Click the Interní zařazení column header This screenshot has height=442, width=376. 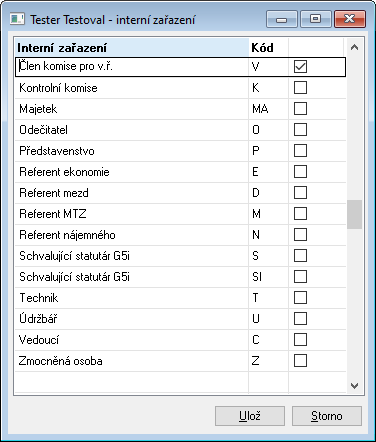click(132, 48)
